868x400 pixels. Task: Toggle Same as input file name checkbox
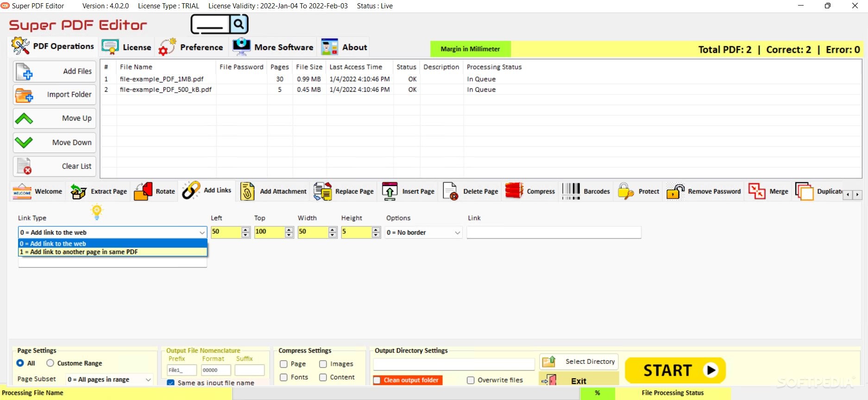pyautogui.click(x=170, y=383)
